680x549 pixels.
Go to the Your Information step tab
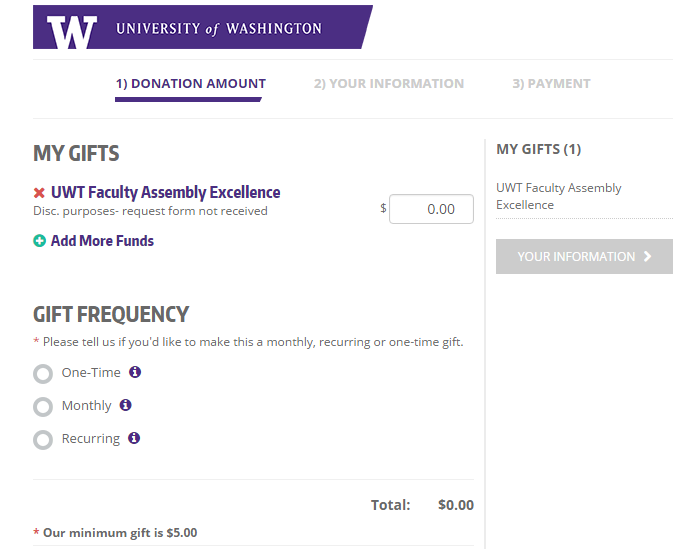pos(389,84)
